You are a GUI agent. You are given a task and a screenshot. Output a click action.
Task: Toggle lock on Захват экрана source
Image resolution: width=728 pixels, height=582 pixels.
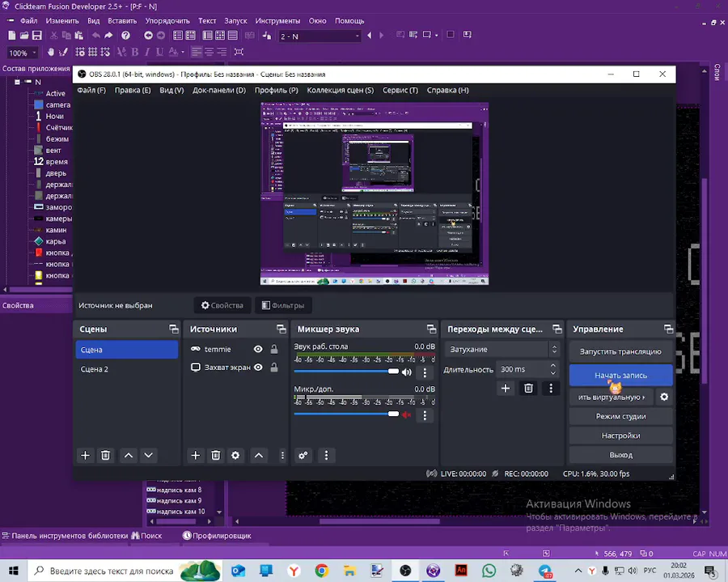click(x=274, y=367)
